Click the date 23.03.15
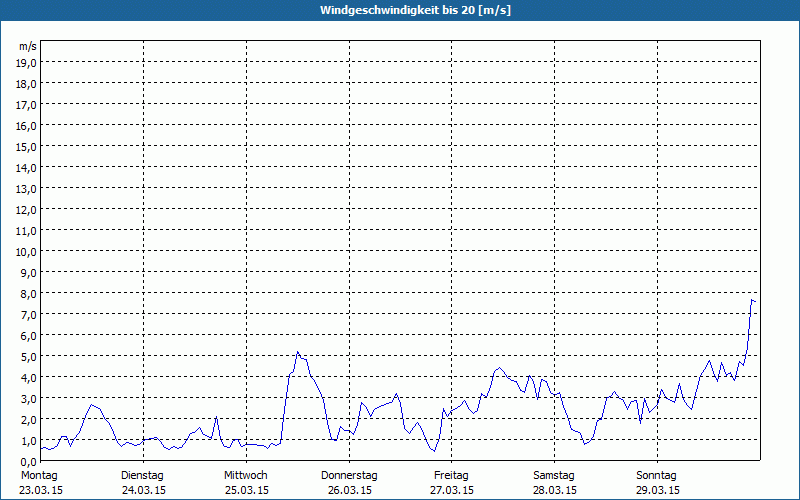 click(41, 490)
